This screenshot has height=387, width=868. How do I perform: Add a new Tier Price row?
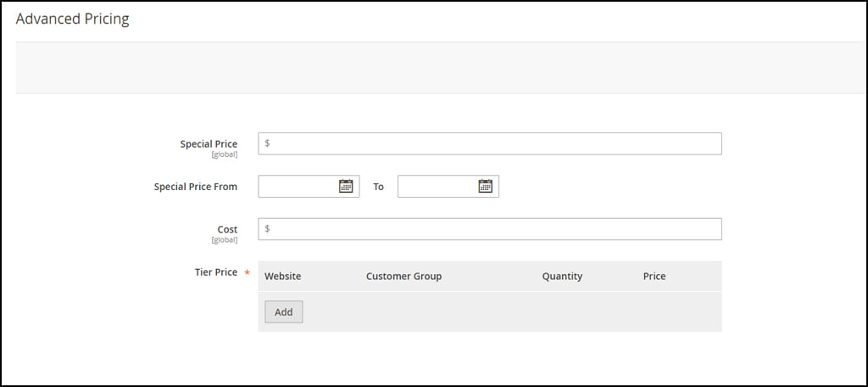tap(283, 311)
